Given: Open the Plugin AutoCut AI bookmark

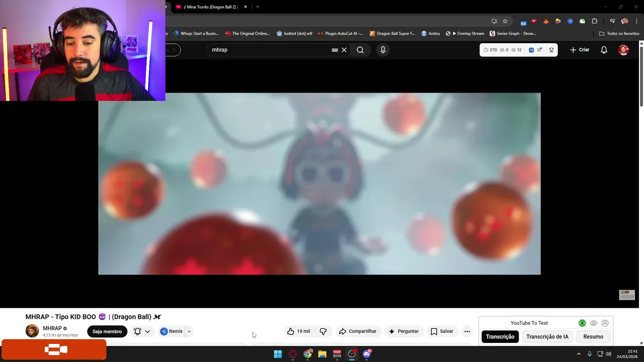Looking at the screenshot, I should (x=341, y=34).
